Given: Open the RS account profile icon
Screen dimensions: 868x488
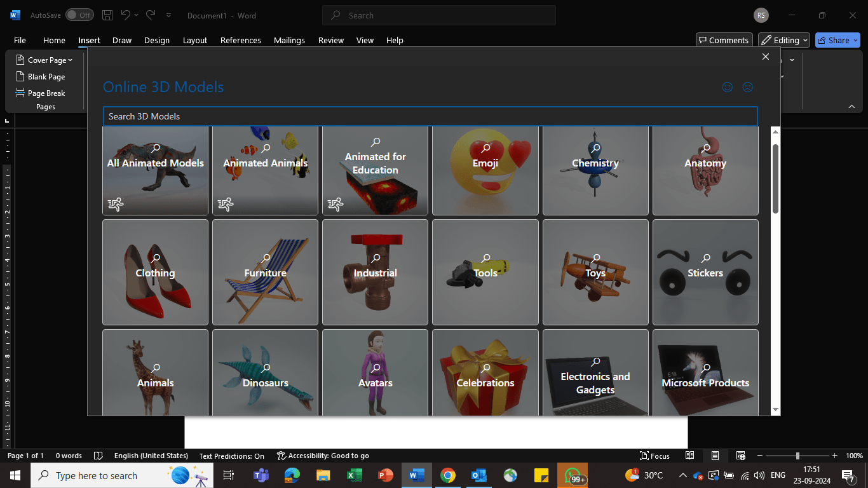Looking at the screenshot, I should click(x=761, y=15).
